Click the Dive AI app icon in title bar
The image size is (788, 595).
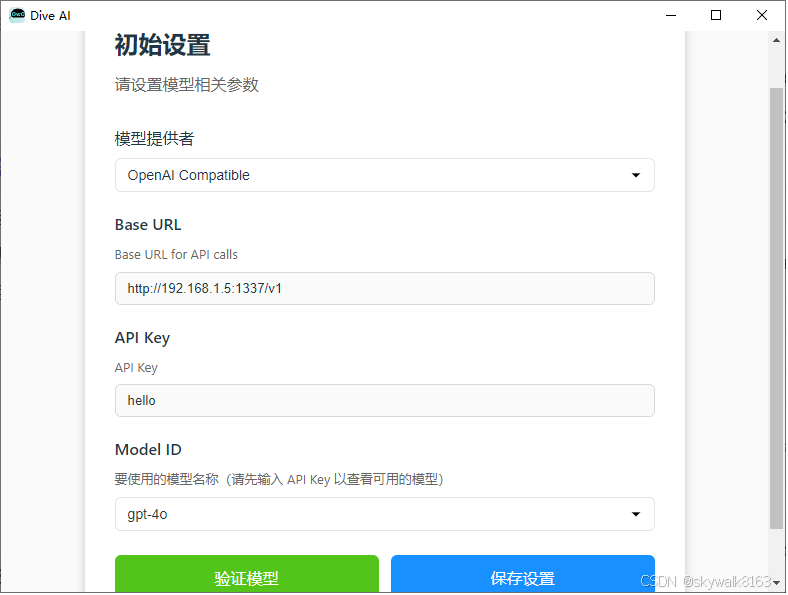click(x=17, y=15)
